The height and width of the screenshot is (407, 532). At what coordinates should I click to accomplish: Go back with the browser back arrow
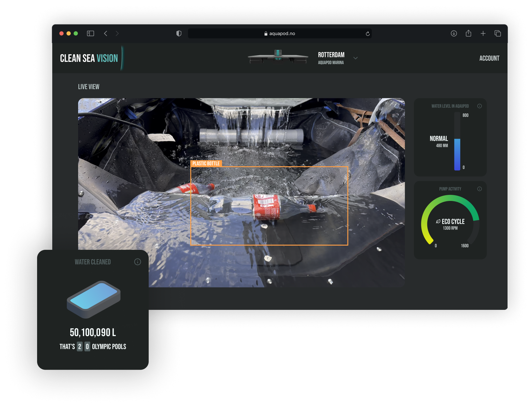(x=106, y=33)
